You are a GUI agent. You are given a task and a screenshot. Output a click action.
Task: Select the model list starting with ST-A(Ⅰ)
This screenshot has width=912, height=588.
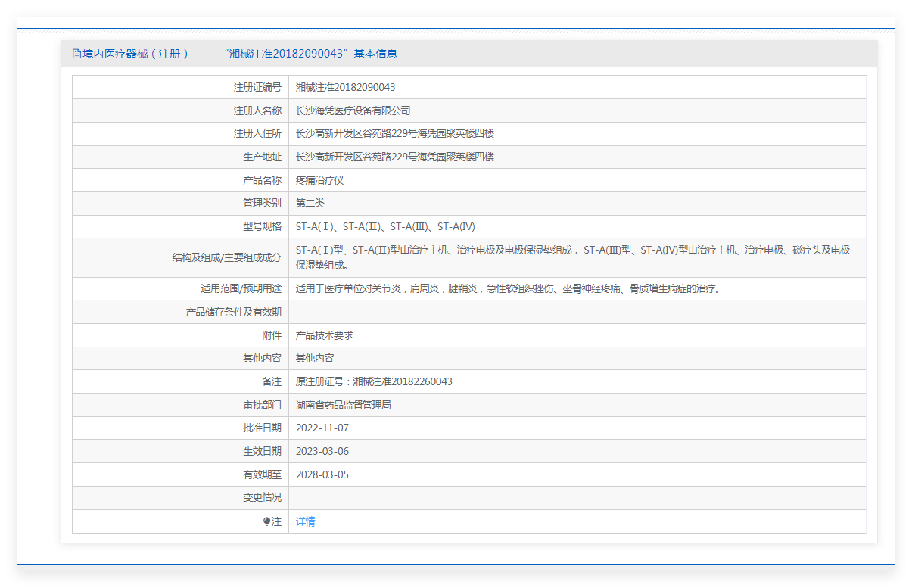(385, 226)
